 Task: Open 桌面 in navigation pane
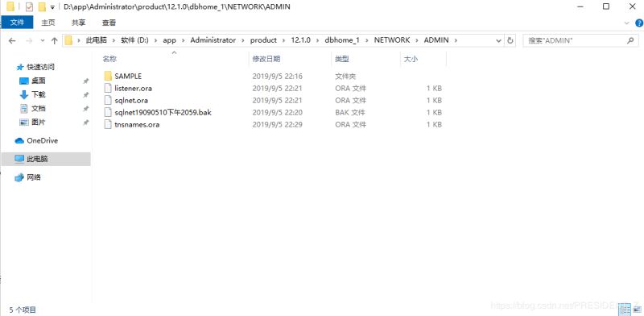[38, 81]
